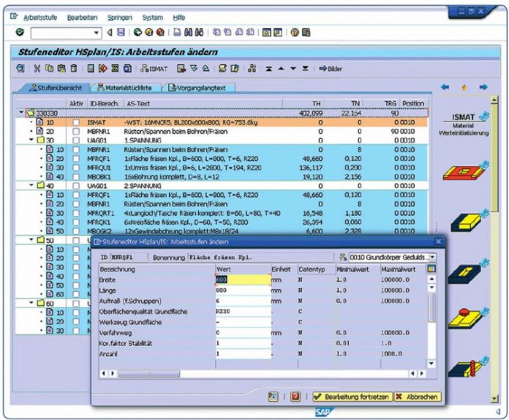Click the Paste clipboard icon
This screenshot has width=509, height=420.
pyautogui.click(x=61, y=69)
